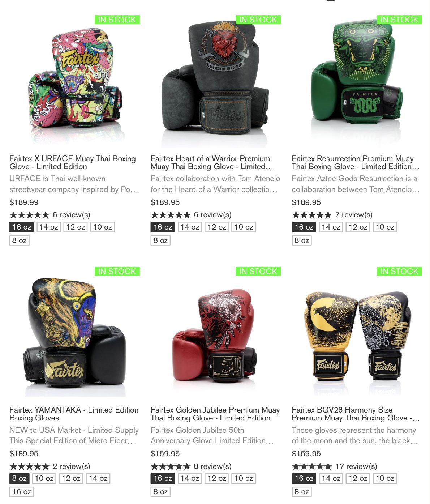Select 14 oz for BGV26 Harmony glove
This screenshot has width=430, height=504.
tap(331, 478)
